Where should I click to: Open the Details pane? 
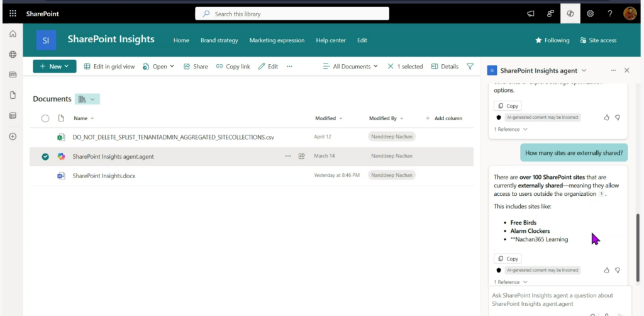445,66
